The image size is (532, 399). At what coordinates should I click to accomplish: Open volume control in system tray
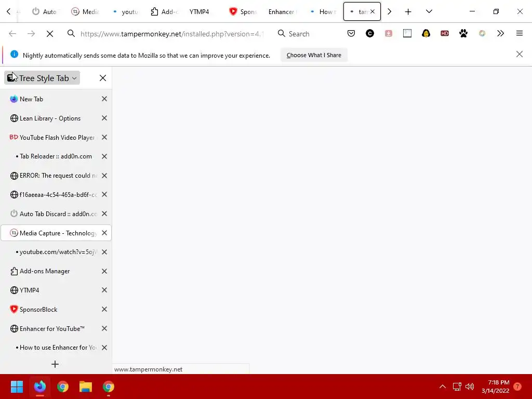tap(470, 387)
